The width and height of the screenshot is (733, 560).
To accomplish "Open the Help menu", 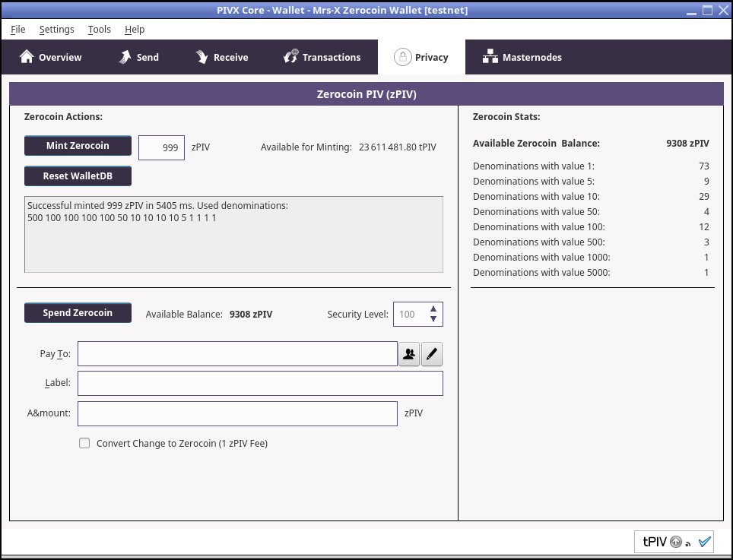I will coord(135,30).
